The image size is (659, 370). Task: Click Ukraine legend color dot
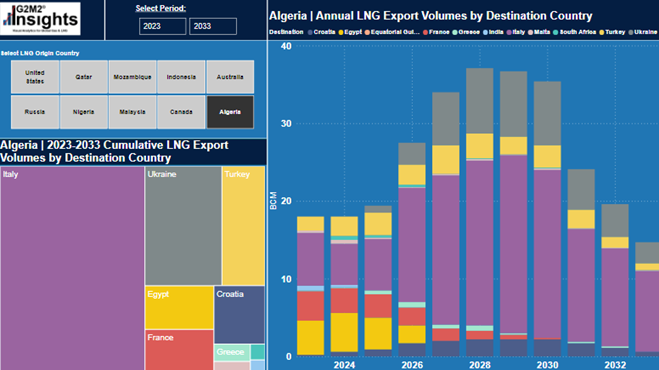coord(631,32)
